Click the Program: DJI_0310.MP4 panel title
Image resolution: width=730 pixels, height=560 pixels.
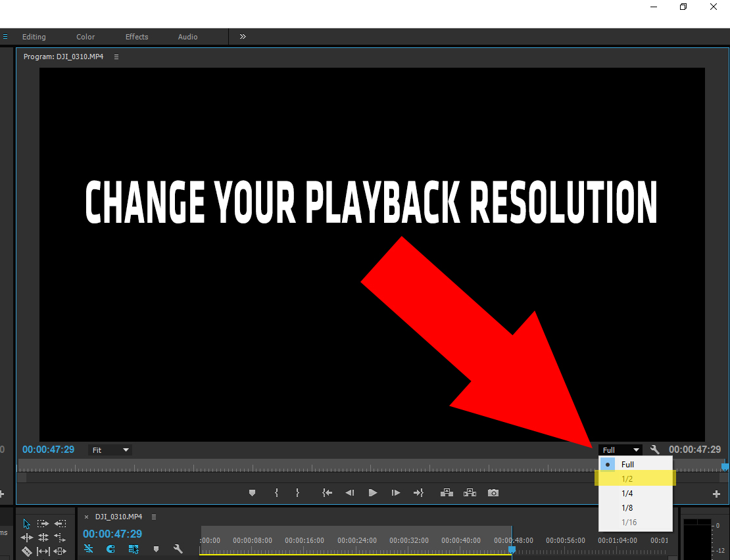coord(63,57)
